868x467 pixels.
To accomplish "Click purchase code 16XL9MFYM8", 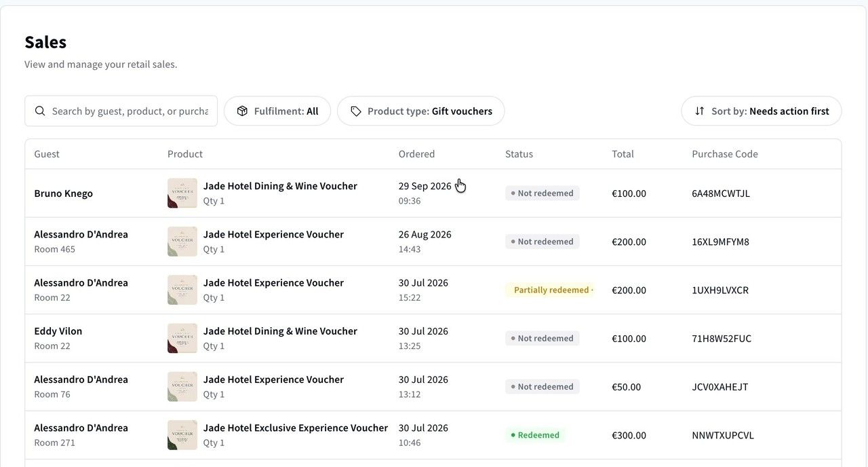I will pos(720,242).
